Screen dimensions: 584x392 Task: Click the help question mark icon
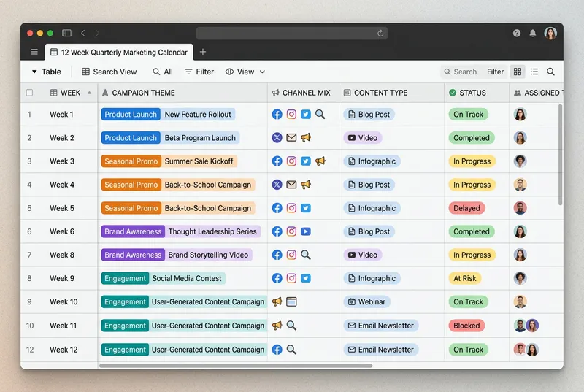point(517,33)
